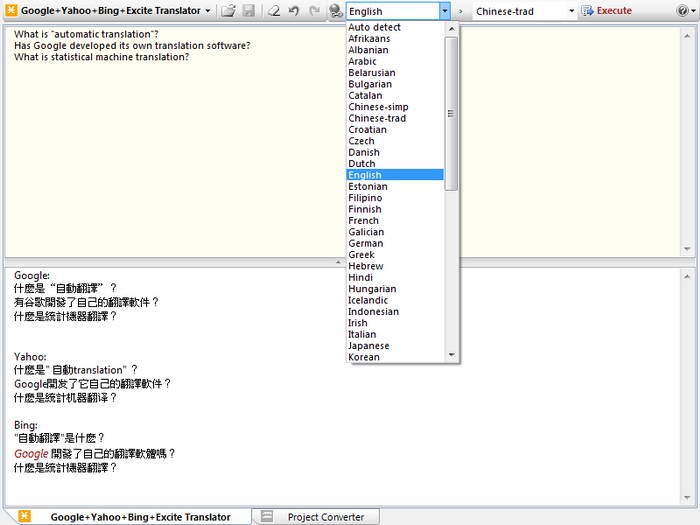Image resolution: width=700 pixels, height=525 pixels.
Task: Select Arabic from language list
Action: click(395, 62)
